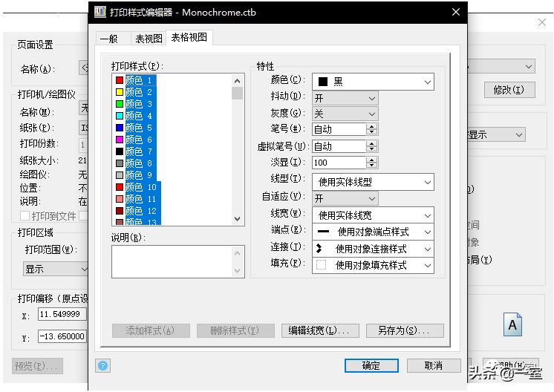Open the 填充(F) fill style dropdown
Viewport: 554px width, 392px height.
click(x=373, y=265)
